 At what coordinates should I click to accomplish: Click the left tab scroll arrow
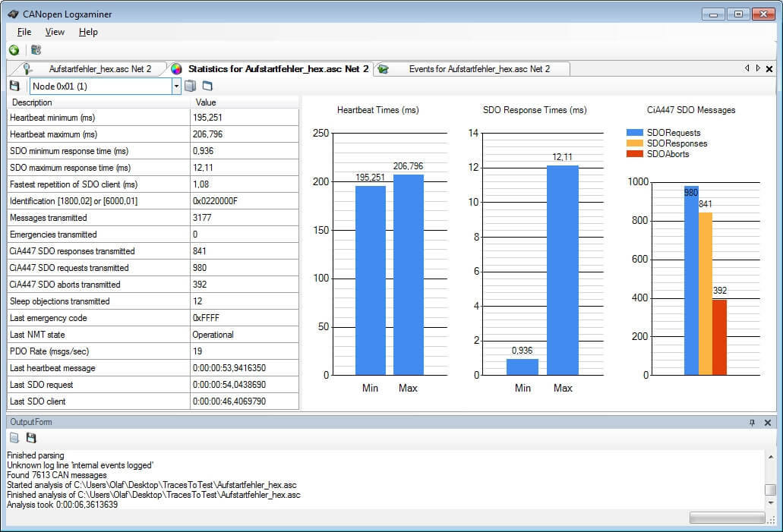tap(745, 68)
